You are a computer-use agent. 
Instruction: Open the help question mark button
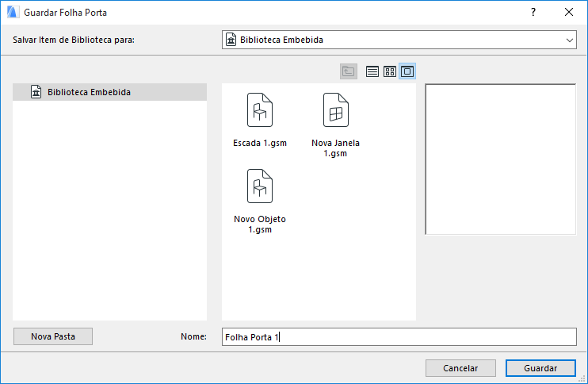coord(533,12)
